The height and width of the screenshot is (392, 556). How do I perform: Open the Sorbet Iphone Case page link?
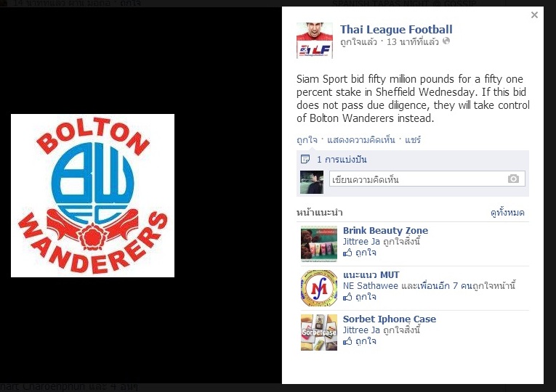coord(390,319)
